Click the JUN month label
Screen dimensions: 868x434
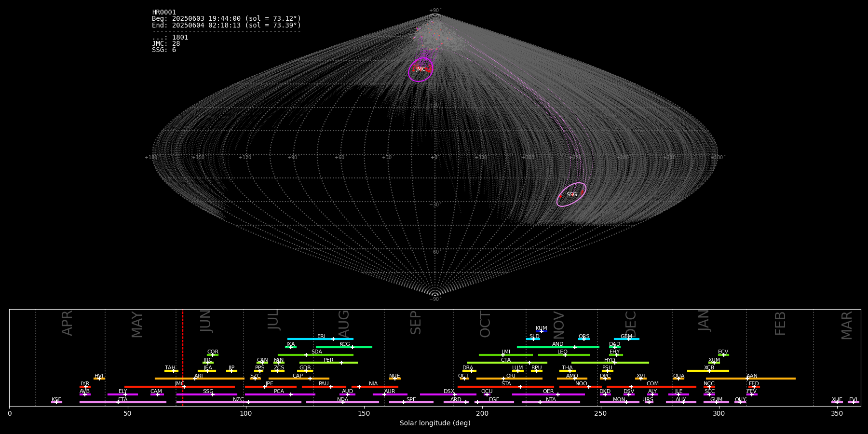(x=206, y=321)
